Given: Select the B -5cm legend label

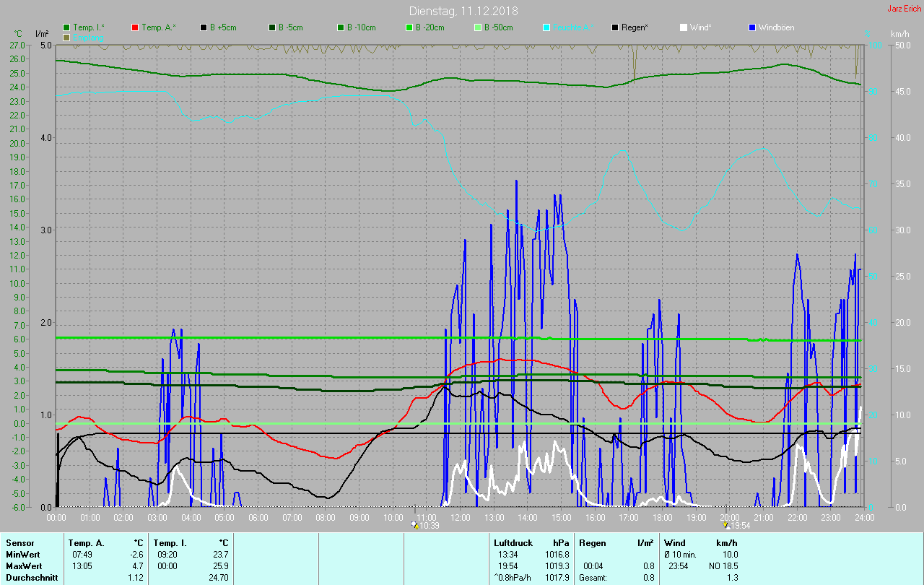Looking at the screenshot, I should [291, 27].
